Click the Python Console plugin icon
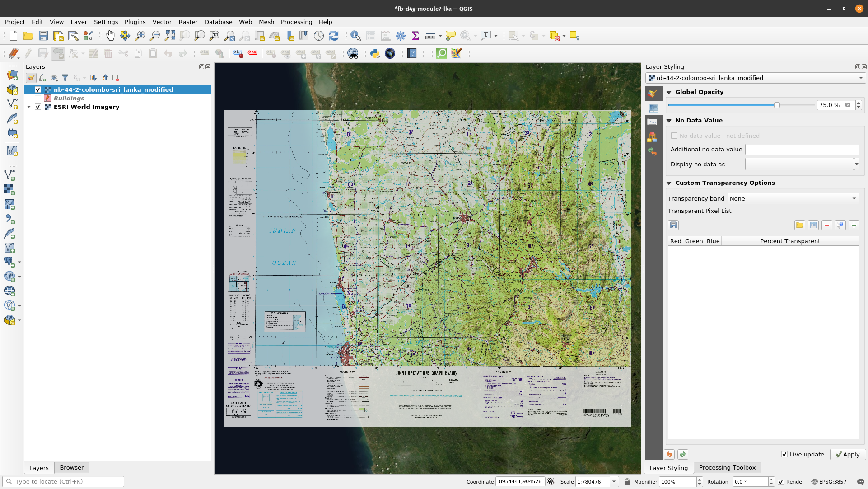The width and height of the screenshot is (868, 489). tap(374, 53)
